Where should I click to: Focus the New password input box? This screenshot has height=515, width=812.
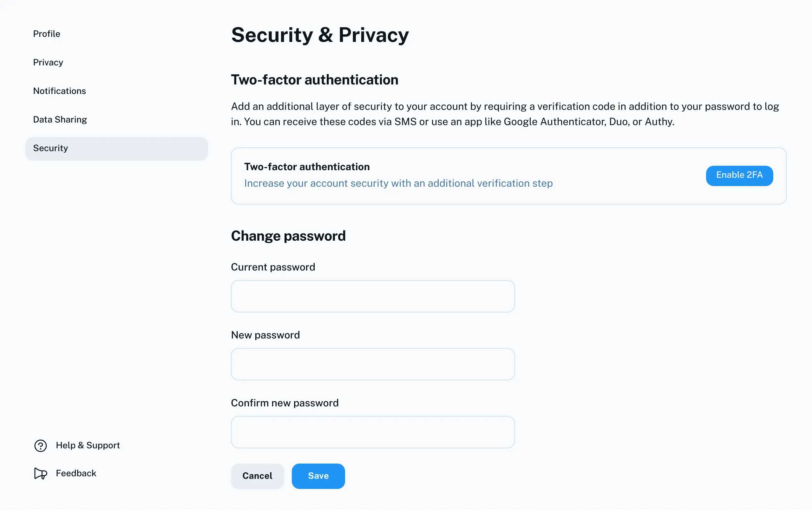[373, 364]
